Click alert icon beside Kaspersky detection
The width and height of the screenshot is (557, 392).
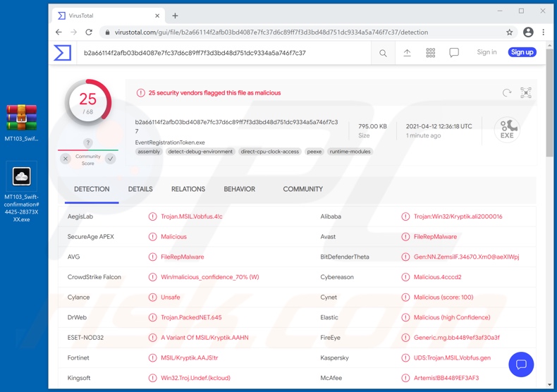[x=405, y=358]
